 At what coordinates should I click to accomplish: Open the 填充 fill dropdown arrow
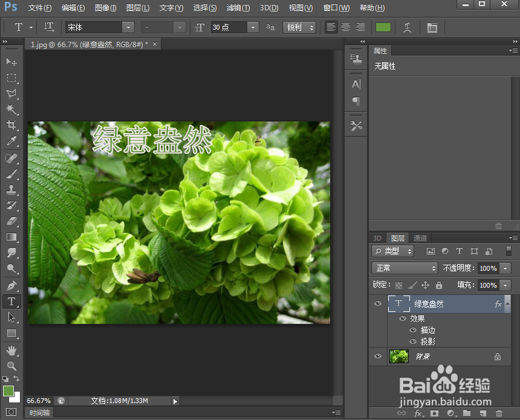(505, 285)
